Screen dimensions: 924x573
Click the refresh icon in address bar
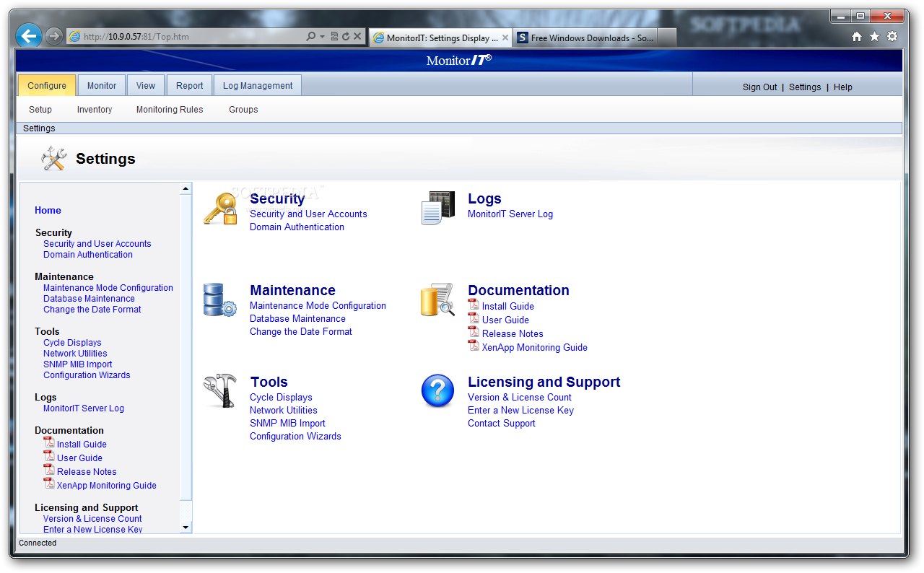tap(346, 36)
